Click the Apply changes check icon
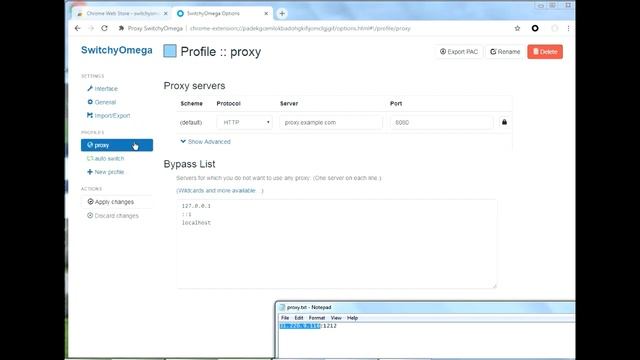Image resolution: width=640 pixels, height=360 pixels. click(x=90, y=201)
